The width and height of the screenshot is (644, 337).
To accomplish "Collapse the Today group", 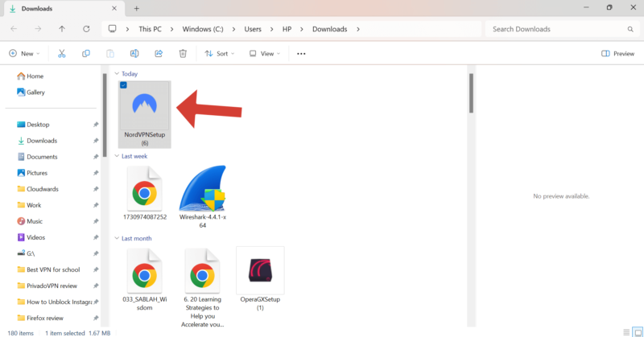I will coord(117,73).
